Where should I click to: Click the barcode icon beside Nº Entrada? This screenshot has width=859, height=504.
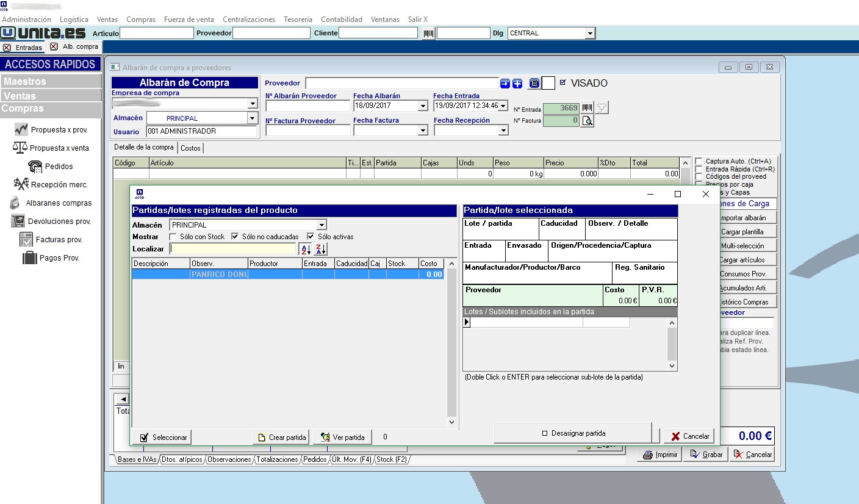[587, 108]
